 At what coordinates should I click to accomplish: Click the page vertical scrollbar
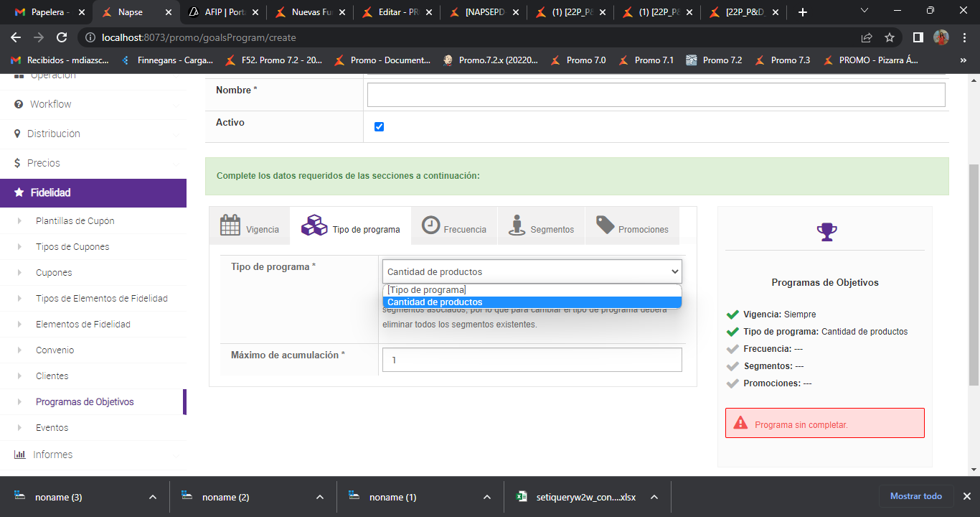974,275
